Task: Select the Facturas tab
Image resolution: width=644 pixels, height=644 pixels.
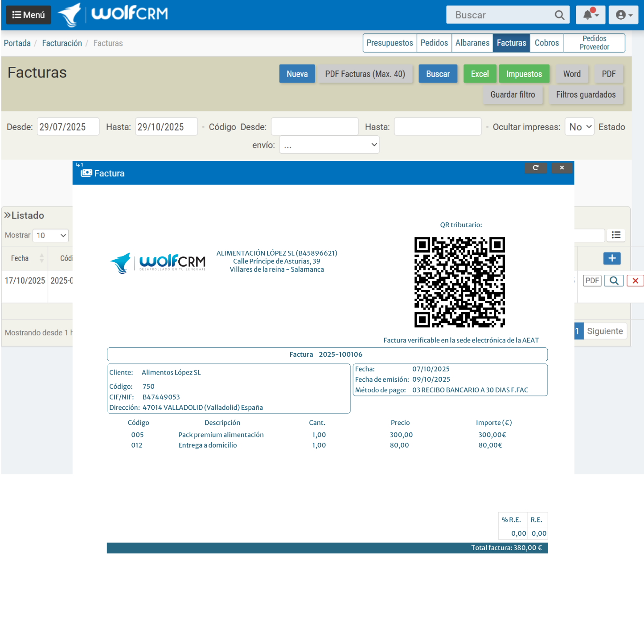Action: pos(512,43)
